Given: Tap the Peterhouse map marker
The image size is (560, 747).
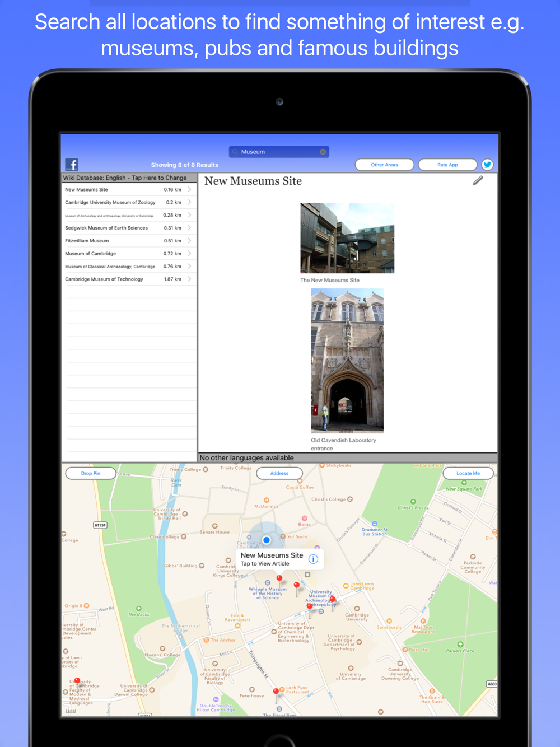Looking at the screenshot, I should [252, 690].
